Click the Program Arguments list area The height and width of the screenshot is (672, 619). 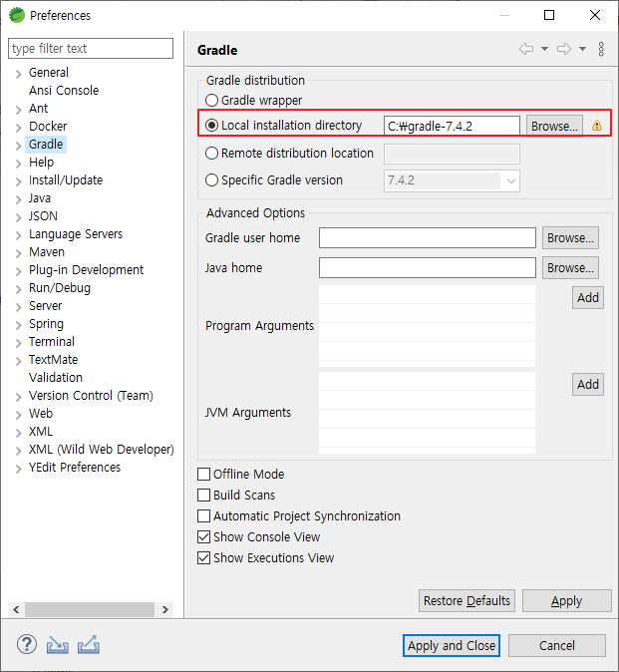(x=427, y=326)
